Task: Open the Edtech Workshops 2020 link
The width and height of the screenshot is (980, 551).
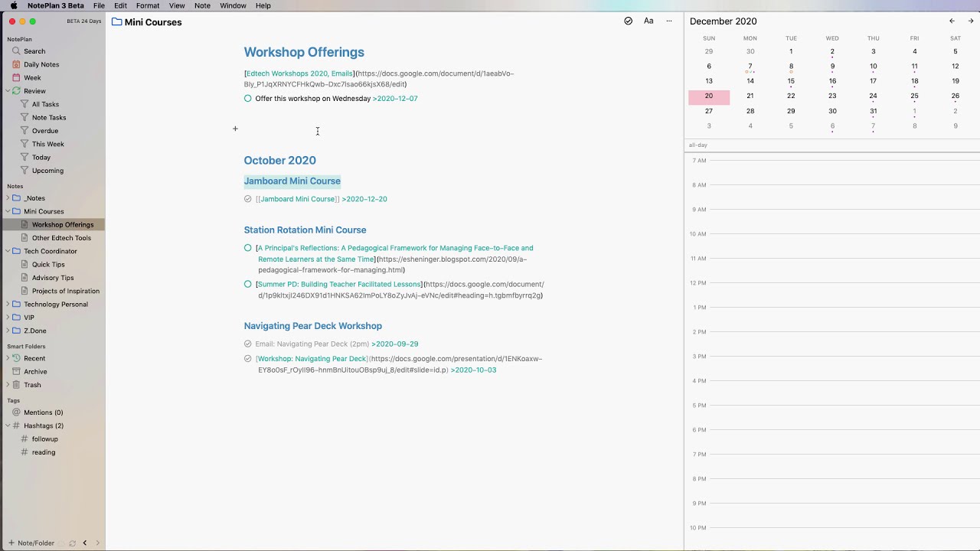Action: (x=299, y=73)
